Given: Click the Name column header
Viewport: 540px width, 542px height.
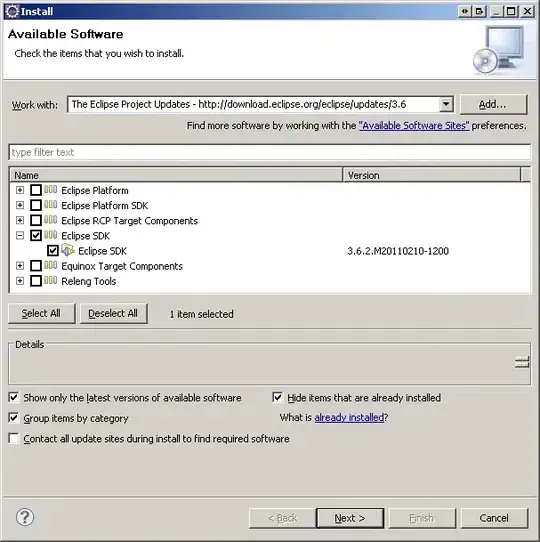Looking at the screenshot, I should [176, 175].
